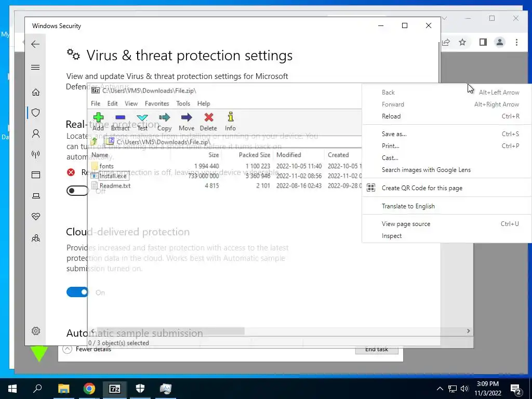Open File menu in 7-Zip
Image resolution: width=532 pixels, height=399 pixels.
click(96, 103)
